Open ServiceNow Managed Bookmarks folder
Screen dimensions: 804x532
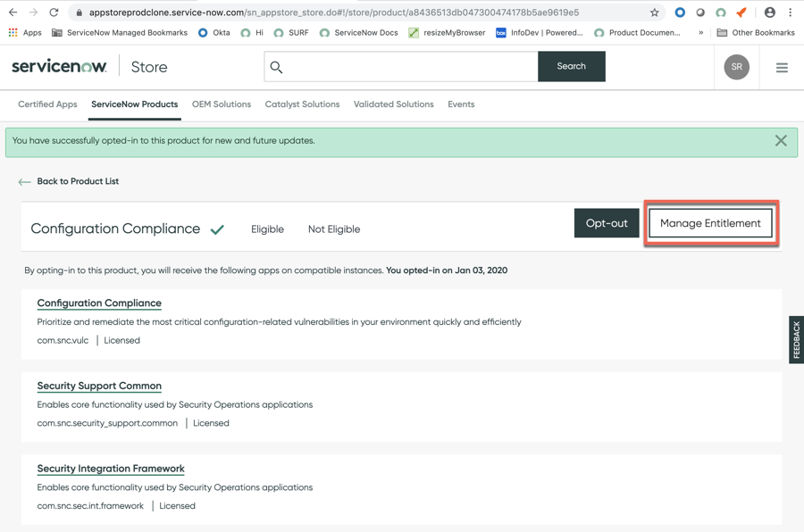click(120, 32)
